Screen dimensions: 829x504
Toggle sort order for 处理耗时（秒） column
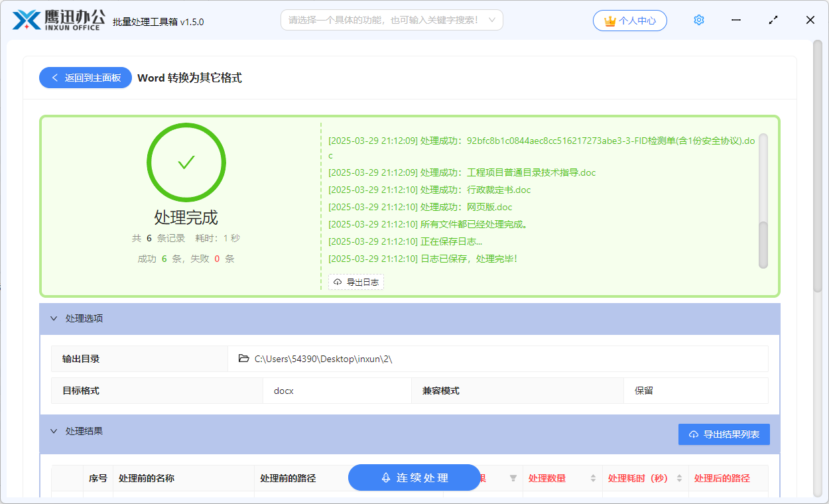tap(678, 477)
